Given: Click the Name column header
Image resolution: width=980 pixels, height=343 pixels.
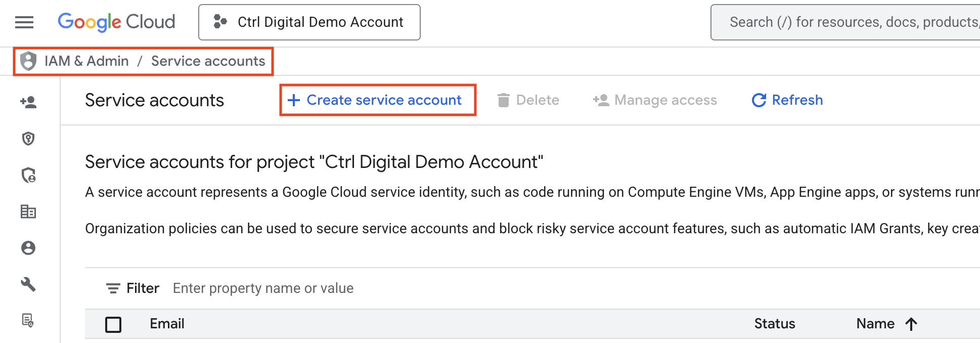Looking at the screenshot, I should point(875,324).
